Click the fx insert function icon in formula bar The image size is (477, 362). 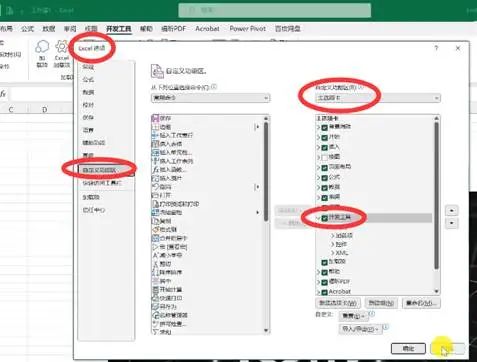point(3,94)
